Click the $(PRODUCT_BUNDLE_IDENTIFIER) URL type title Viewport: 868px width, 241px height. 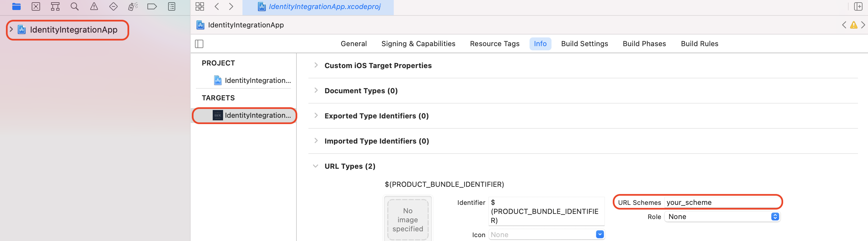click(444, 184)
